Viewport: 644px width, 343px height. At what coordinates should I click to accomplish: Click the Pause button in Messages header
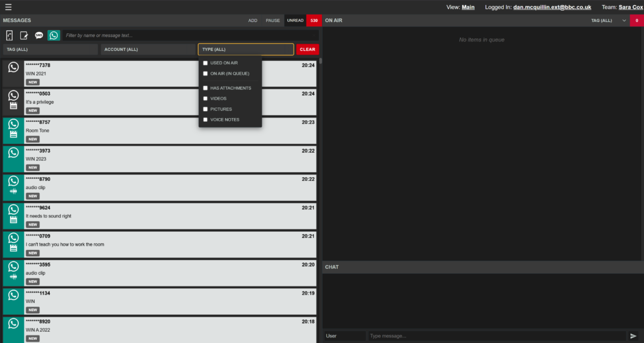[x=272, y=21]
